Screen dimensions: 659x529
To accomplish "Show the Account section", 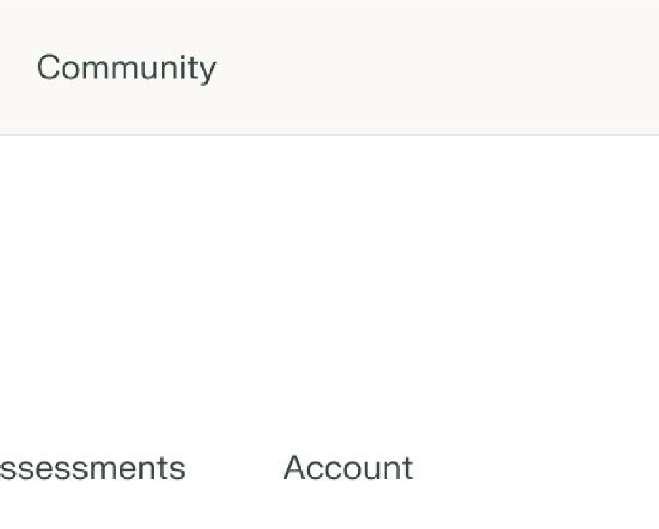I will point(348,468).
